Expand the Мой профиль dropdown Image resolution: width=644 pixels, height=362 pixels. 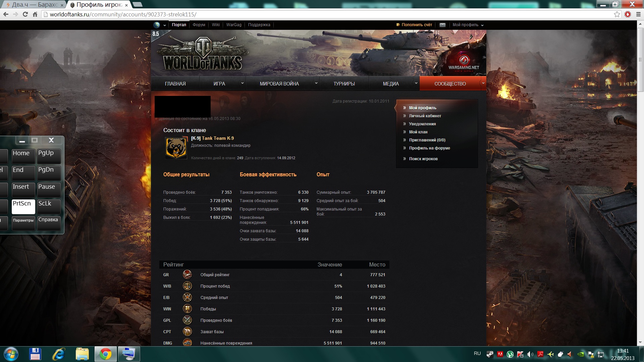tap(468, 25)
